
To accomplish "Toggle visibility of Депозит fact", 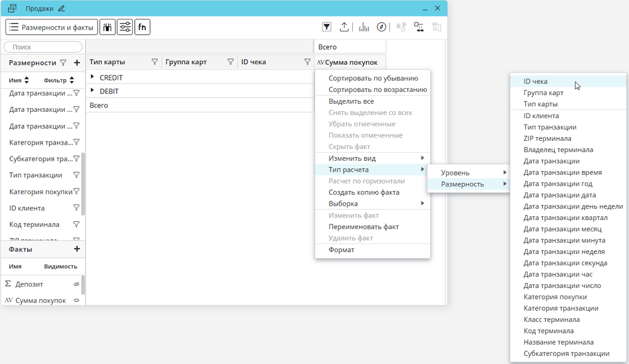I will pyautogui.click(x=77, y=284).
